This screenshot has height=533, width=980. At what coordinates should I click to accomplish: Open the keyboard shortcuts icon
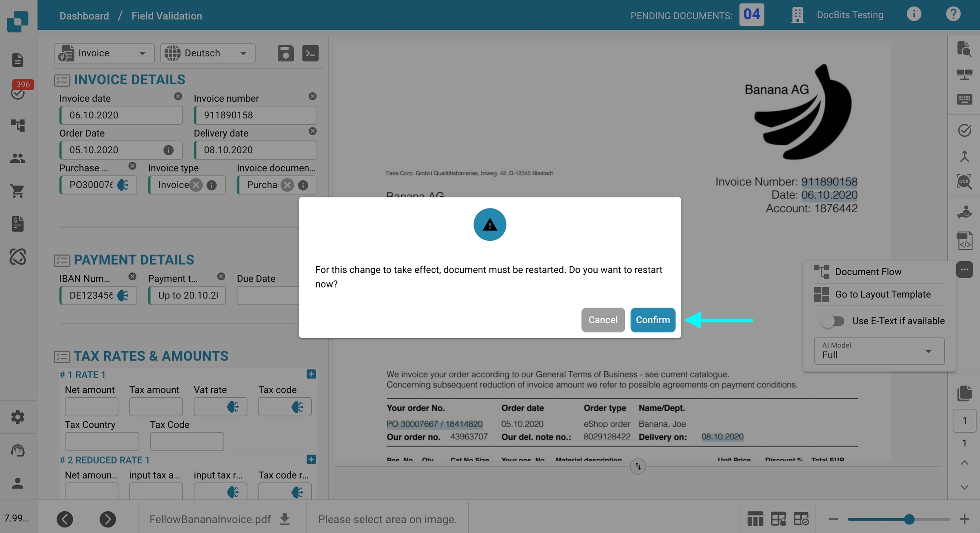pyautogui.click(x=964, y=100)
